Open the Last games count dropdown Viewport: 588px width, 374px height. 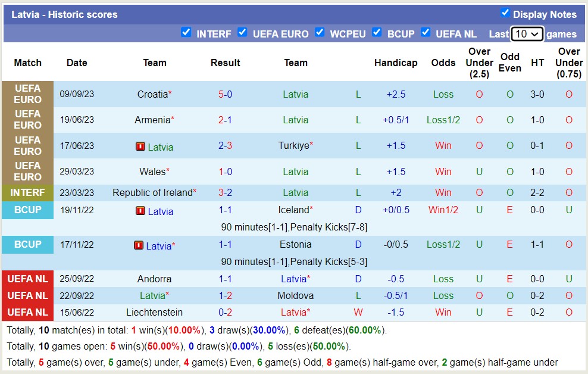(527, 34)
